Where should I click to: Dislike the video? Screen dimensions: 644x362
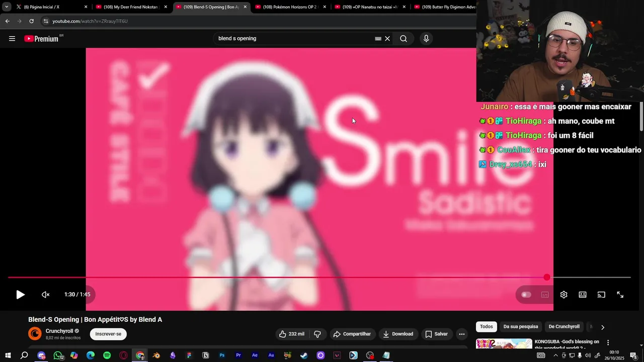(x=317, y=334)
